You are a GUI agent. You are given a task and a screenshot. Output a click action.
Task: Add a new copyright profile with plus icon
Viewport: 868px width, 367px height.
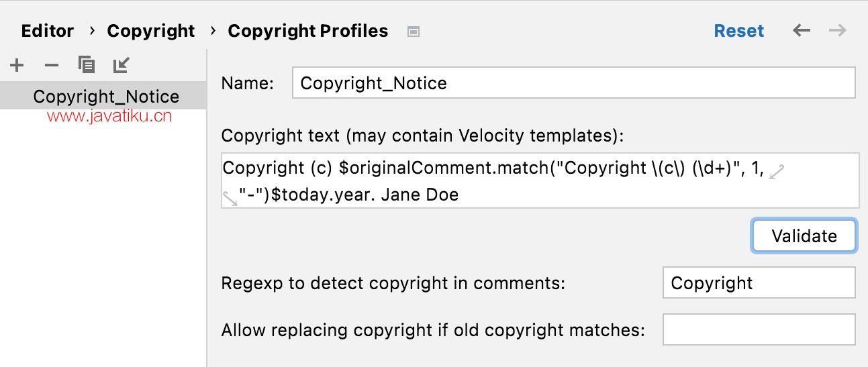(17, 65)
